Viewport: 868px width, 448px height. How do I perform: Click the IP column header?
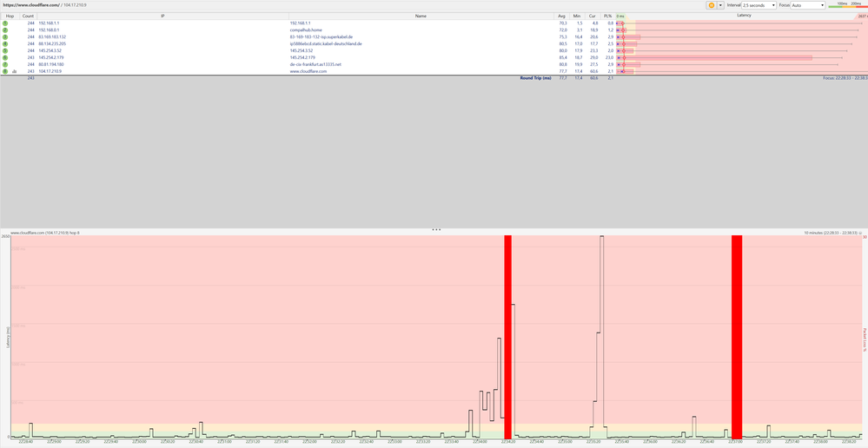(162, 16)
